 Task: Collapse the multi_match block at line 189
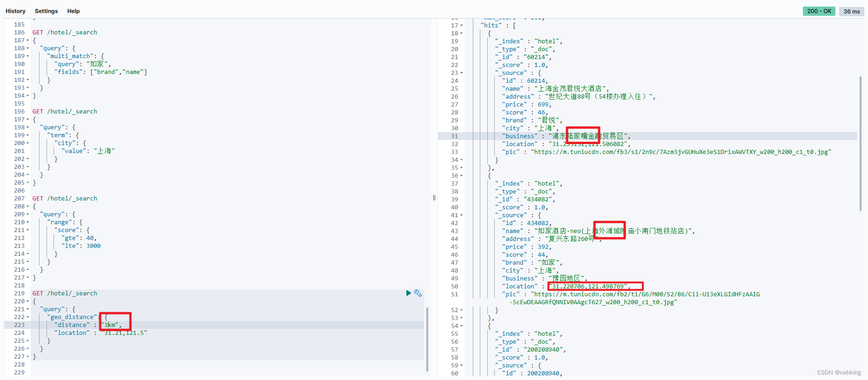coord(27,56)
